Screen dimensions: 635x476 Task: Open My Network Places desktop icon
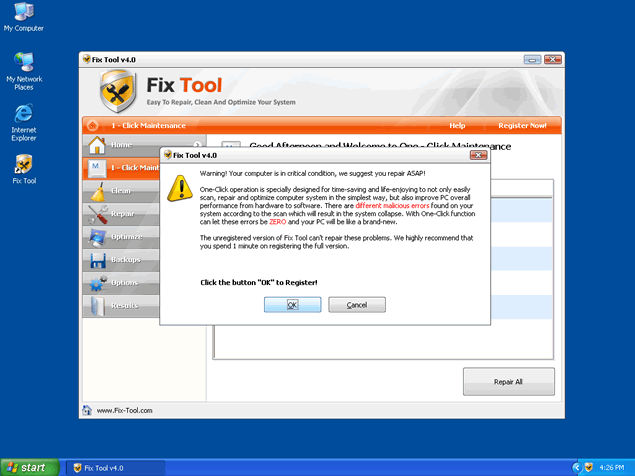pos(23,64)
